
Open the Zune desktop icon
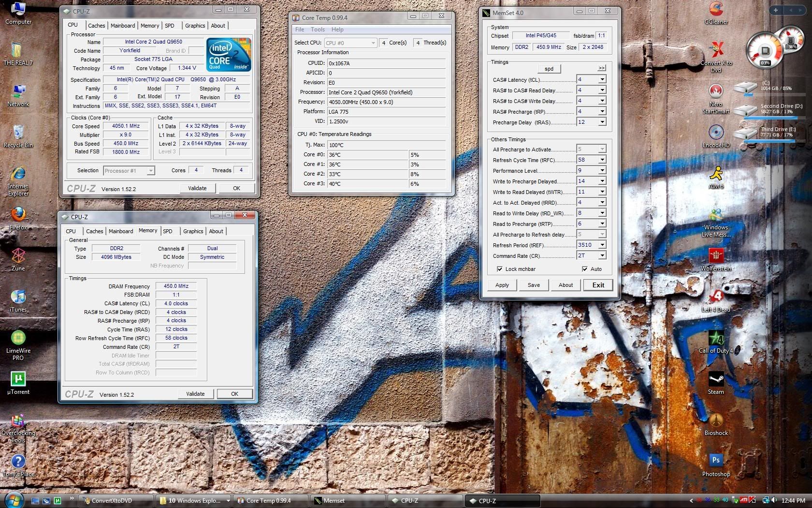pyautogui.click(x=18, y=259)
